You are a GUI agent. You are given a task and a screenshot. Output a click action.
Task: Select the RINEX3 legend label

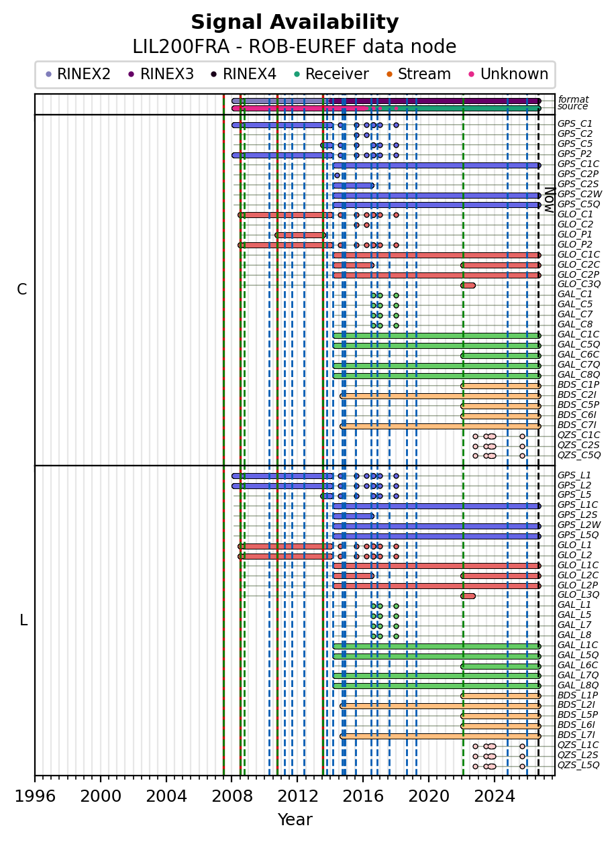coord(166,74)
